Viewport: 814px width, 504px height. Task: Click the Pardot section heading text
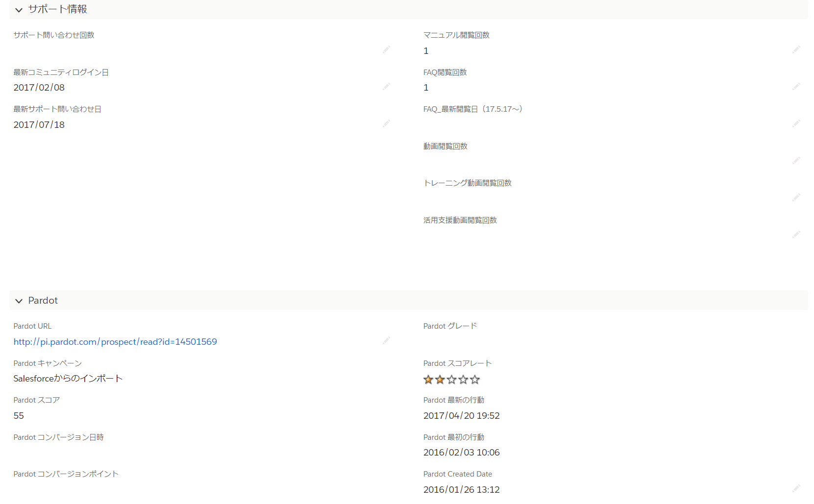pyautogui.click(x=43, y=301)
